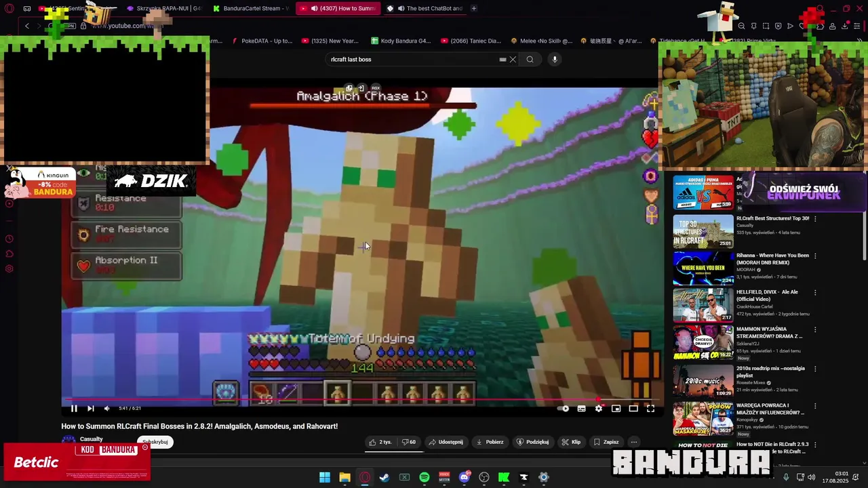Image resolution: width=868 pixels, height=488 pixels.
Task: Enable theater mode on the video
Action: pos(633,408)
